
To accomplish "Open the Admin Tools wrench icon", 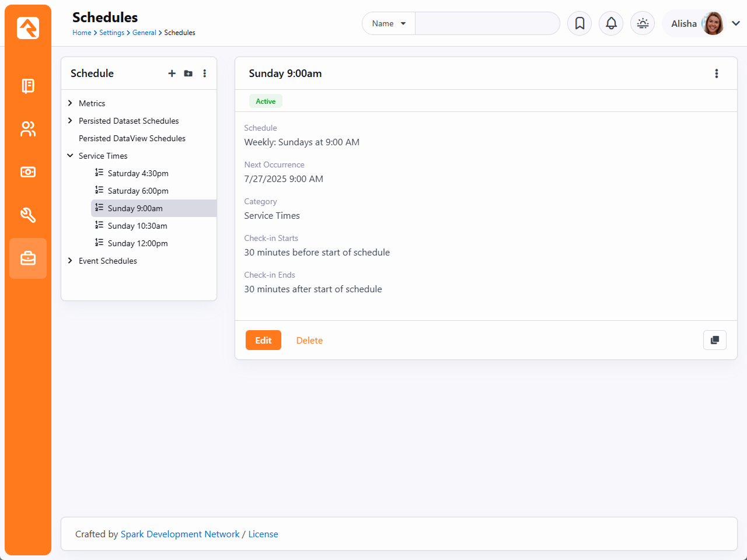I will pos(28,215).
